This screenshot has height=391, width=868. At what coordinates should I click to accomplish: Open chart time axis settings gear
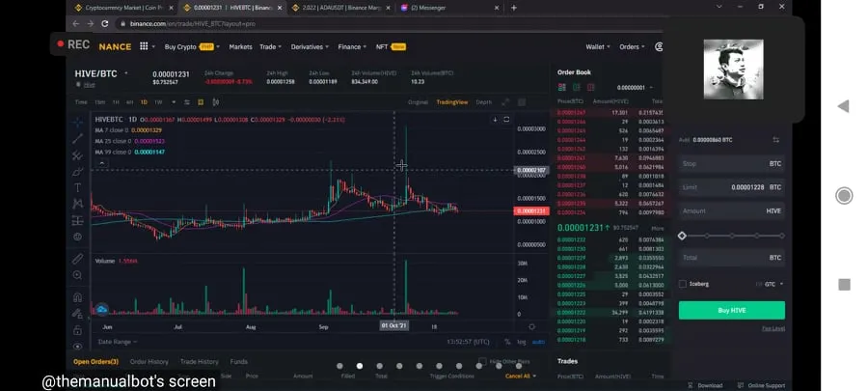(x=532, y=326)
